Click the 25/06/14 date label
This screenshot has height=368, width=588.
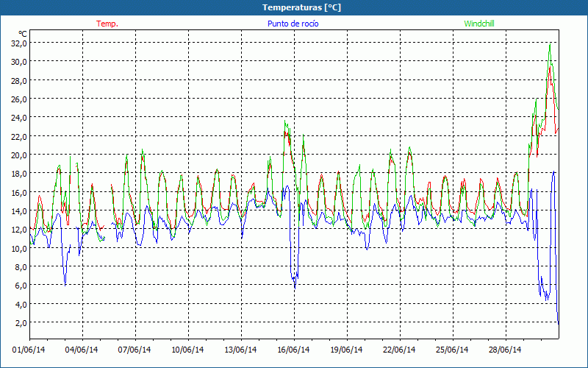tap(452, 350)
